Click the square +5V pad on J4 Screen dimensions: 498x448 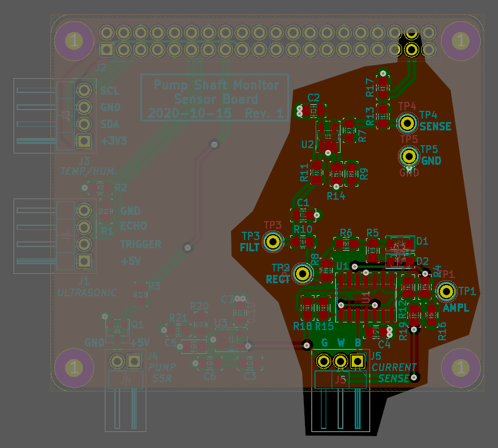134,361
